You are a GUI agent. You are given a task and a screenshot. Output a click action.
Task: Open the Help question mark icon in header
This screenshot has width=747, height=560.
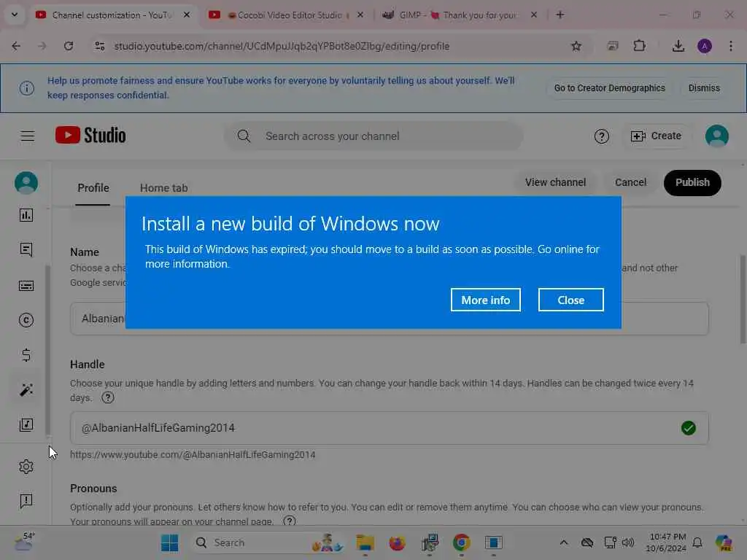(x=602, y=136)
